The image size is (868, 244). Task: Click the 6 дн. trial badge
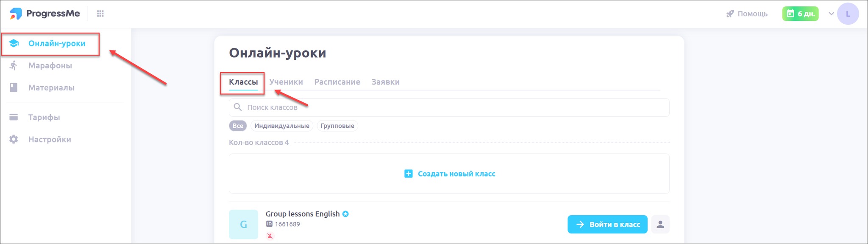tap(800, 14)
